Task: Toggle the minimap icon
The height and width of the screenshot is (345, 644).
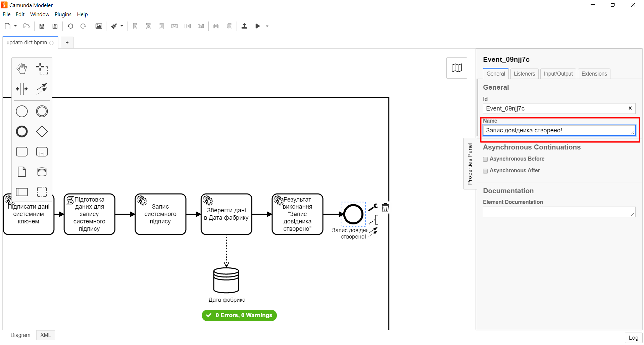Action: pos(456,68)
